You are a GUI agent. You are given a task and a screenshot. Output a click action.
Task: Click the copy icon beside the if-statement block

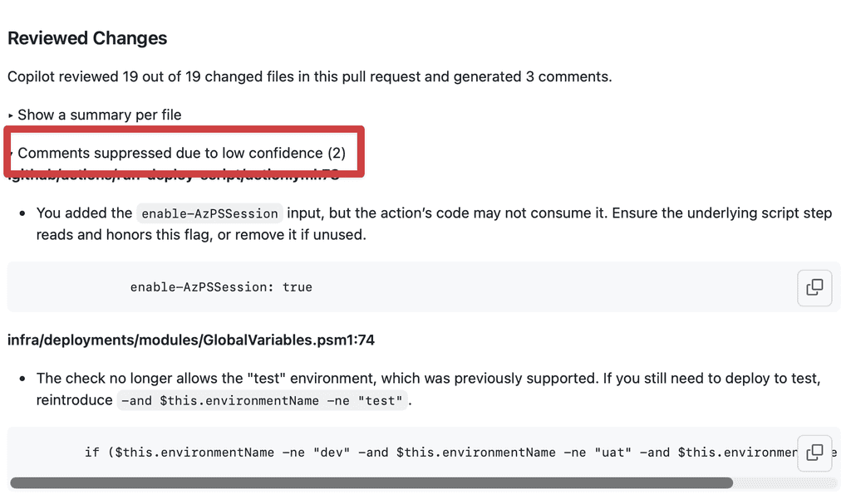[x=814, y=453]
